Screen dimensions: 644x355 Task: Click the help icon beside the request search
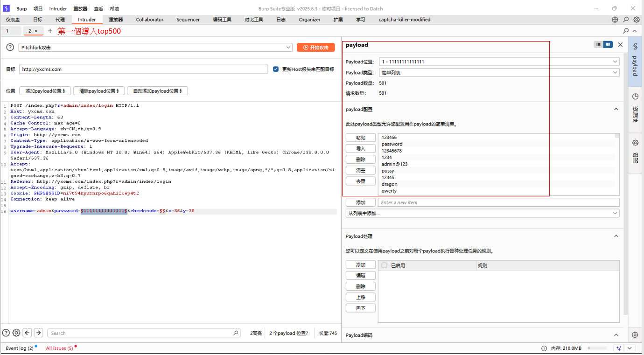[6, 333]
